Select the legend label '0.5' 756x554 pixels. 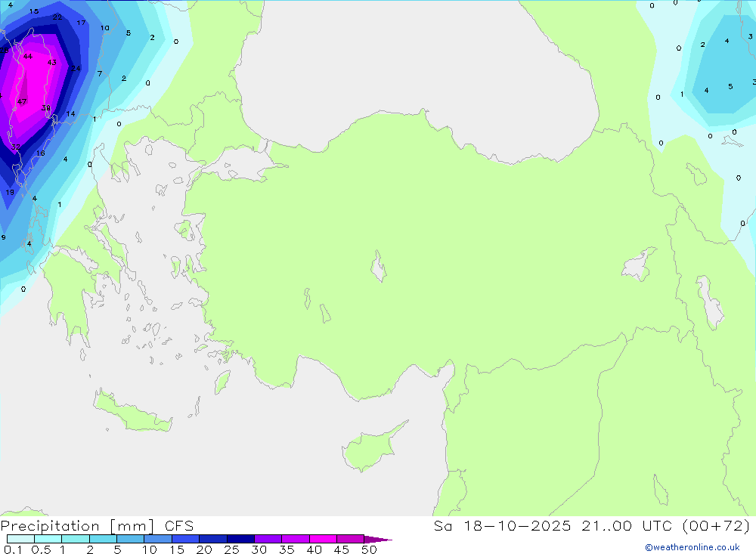click(41, 549)
